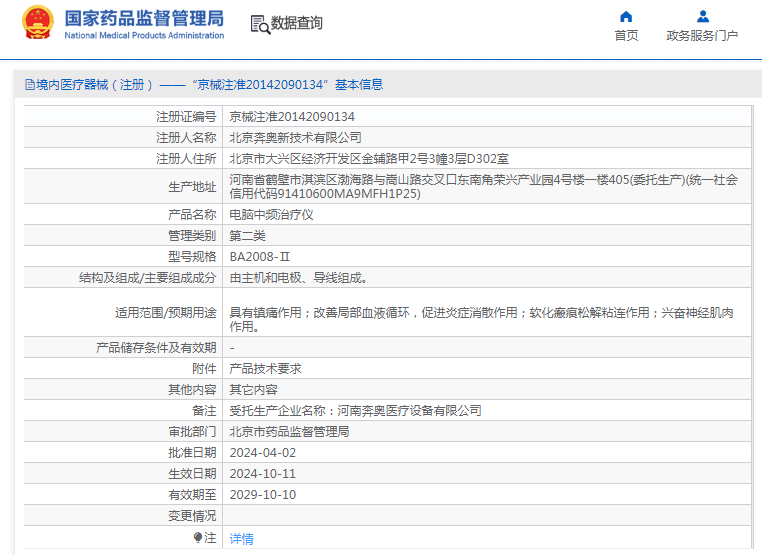This screenshot has height=555, width=762.
Task: Select the 注册人名称 label
Action: pos(186,138)
